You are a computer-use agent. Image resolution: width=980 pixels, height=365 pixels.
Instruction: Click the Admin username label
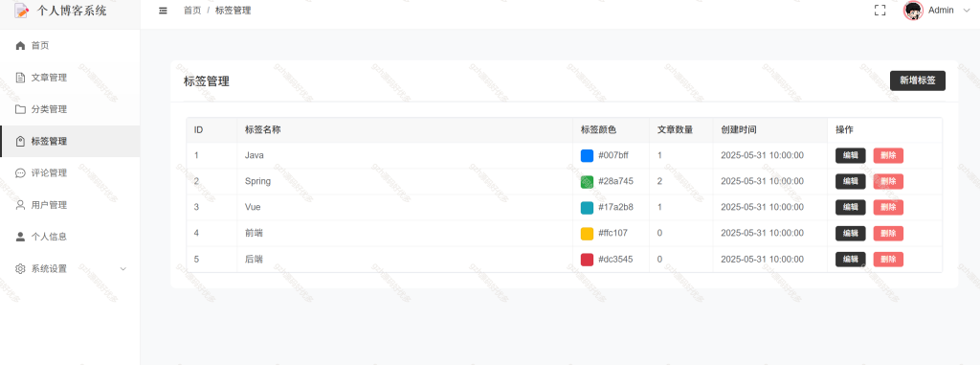coord(942,10)
